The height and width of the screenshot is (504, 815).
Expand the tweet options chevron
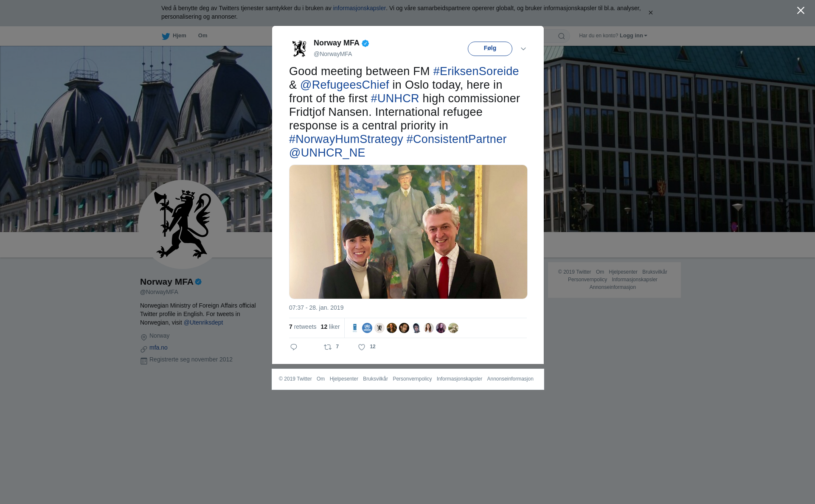click(523, 49)
